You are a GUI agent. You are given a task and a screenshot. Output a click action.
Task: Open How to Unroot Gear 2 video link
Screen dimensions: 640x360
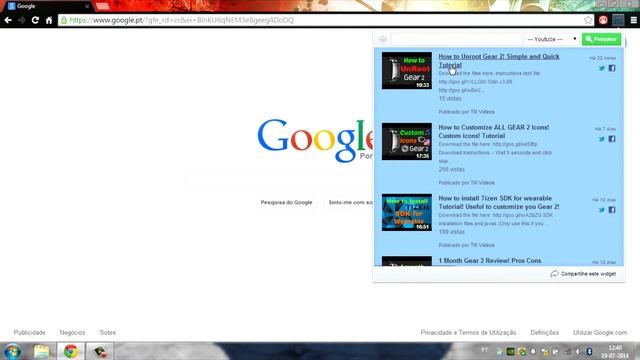[499, 60]
